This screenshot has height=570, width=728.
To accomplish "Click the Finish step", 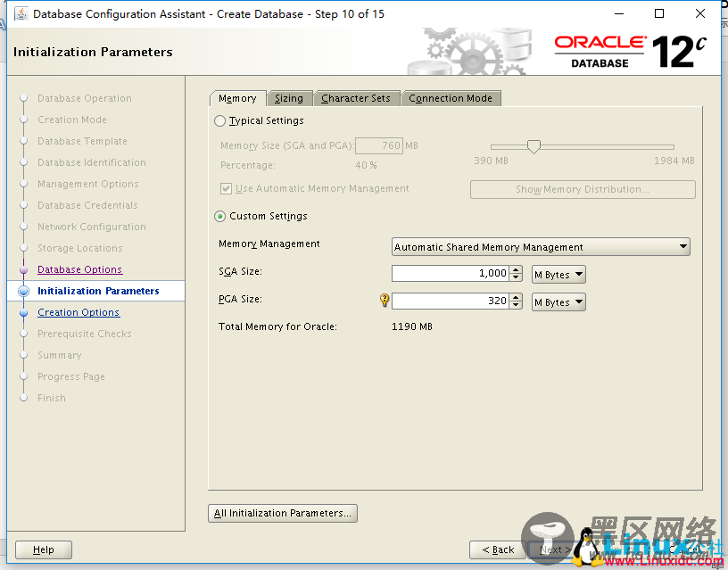I will pos(52,398).
